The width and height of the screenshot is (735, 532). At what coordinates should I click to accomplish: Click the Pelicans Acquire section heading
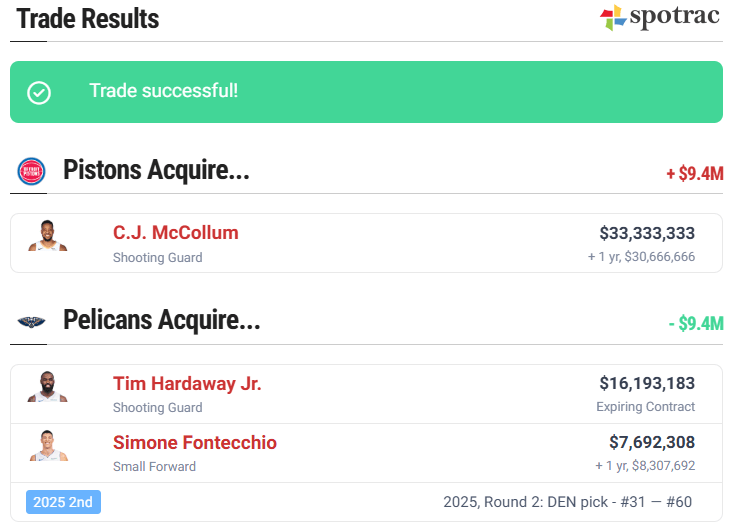tap(161, 320)
